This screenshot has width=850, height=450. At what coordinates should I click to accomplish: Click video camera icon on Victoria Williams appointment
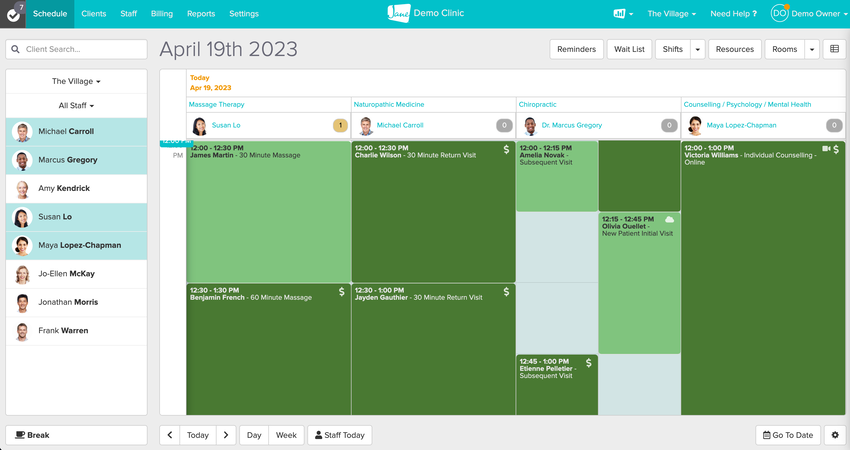pos(826,149)
